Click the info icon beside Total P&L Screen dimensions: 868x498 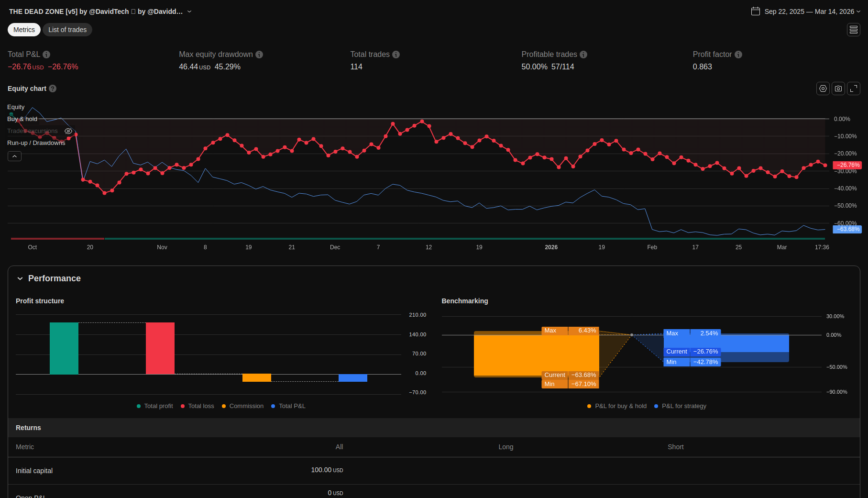pyautogui.click(x=46, y=55)
